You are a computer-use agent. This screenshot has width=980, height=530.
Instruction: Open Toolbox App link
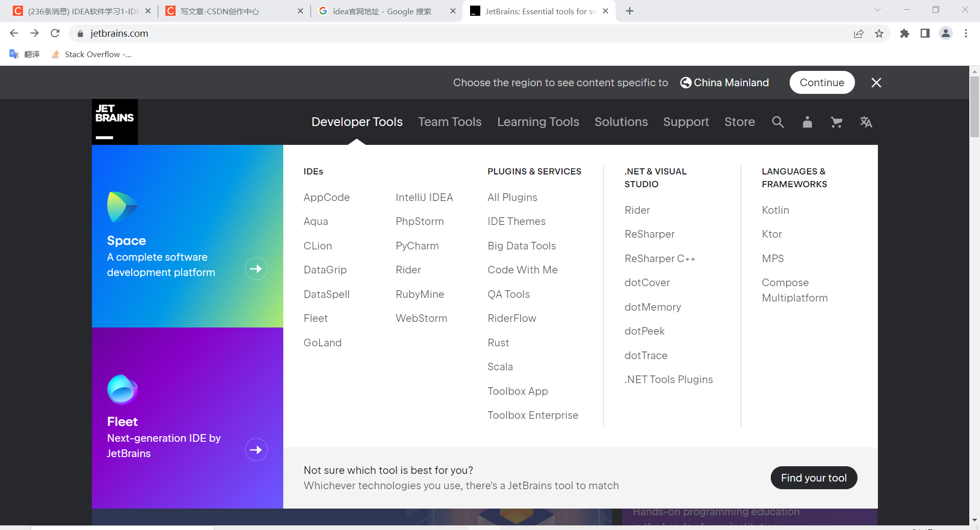click(x=518, y=391)
